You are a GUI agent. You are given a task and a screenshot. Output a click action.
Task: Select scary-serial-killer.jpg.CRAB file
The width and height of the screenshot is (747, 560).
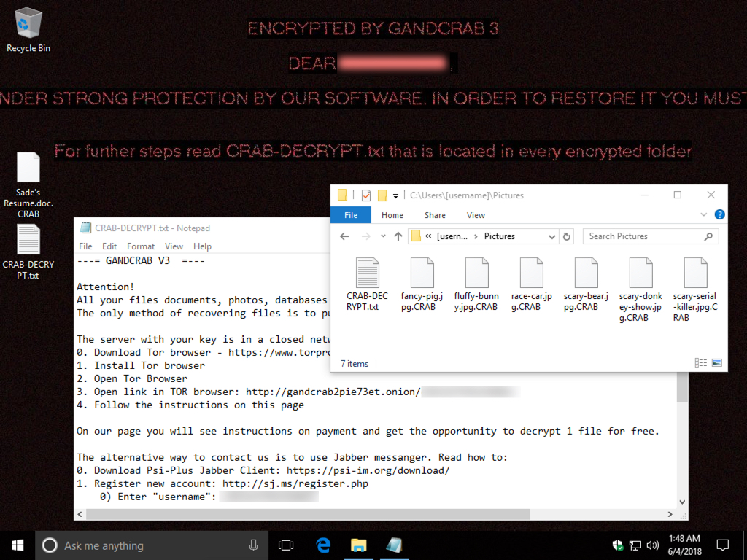[695, 289]
